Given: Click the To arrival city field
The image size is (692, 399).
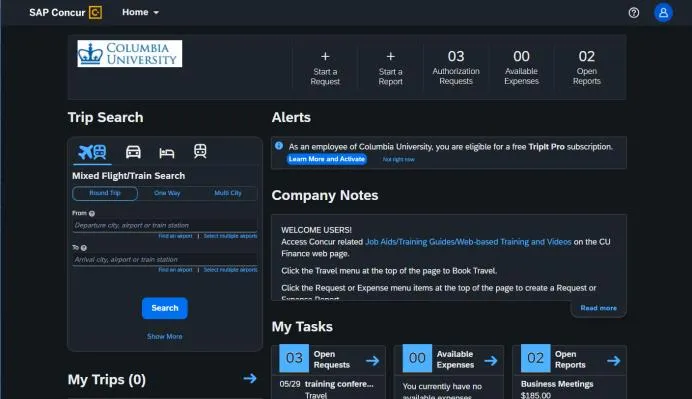Looking at the screenshot, I should [x=165, y=260].
